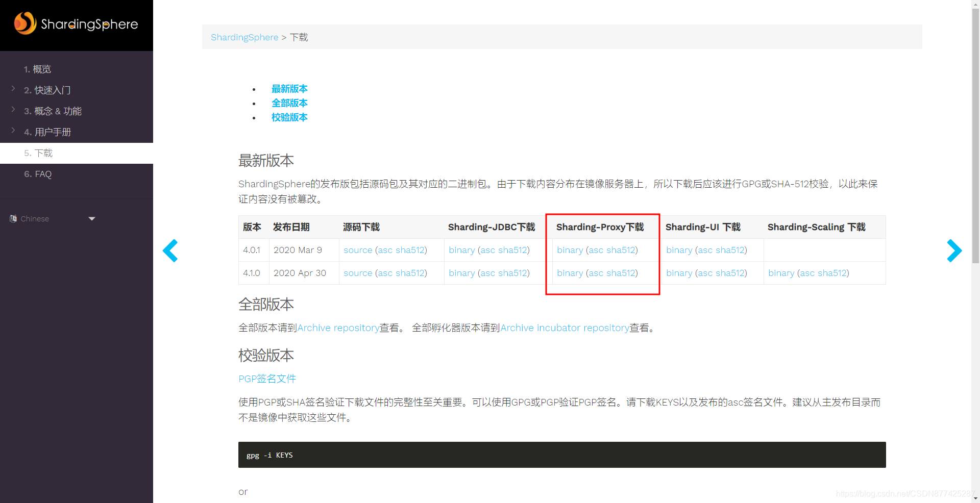Open asc for 4.0.1 Sharding-UI binary
Viewport: 980px width, 503px height.
coord(705,250)
